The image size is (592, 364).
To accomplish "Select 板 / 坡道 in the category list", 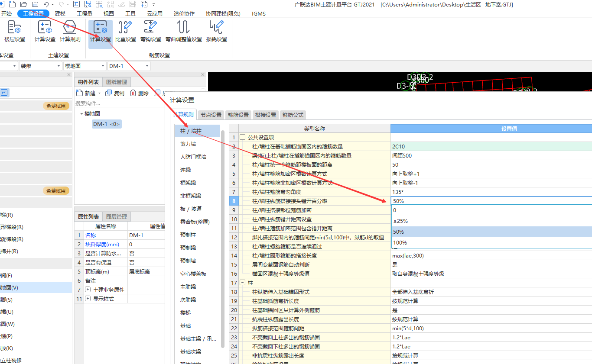I will coord(198,209).
